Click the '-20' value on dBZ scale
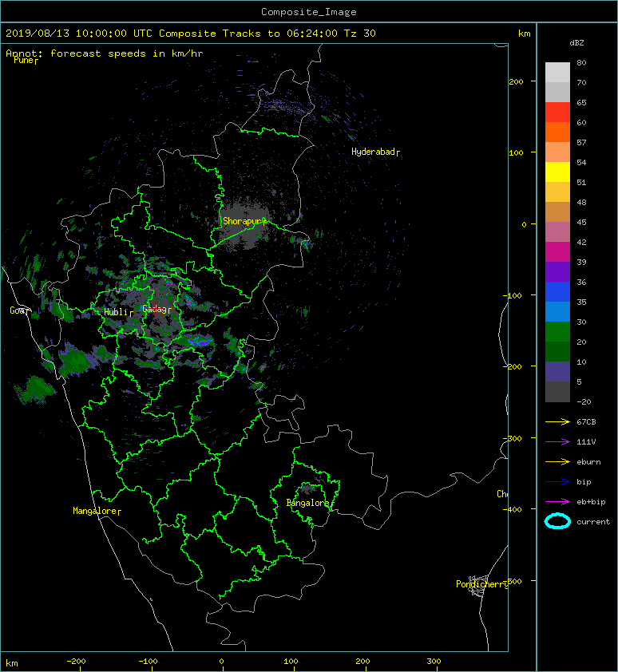 click(584, 401)
